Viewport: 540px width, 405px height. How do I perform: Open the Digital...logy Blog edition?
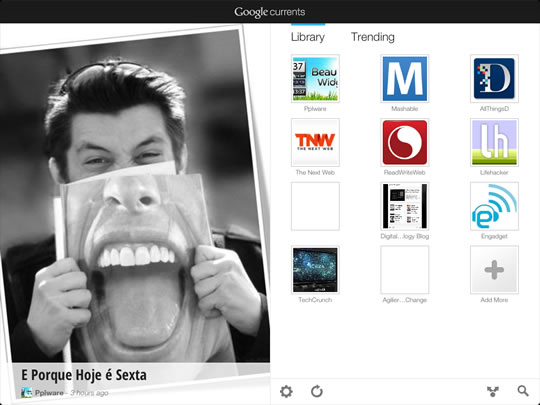(405, 206)
